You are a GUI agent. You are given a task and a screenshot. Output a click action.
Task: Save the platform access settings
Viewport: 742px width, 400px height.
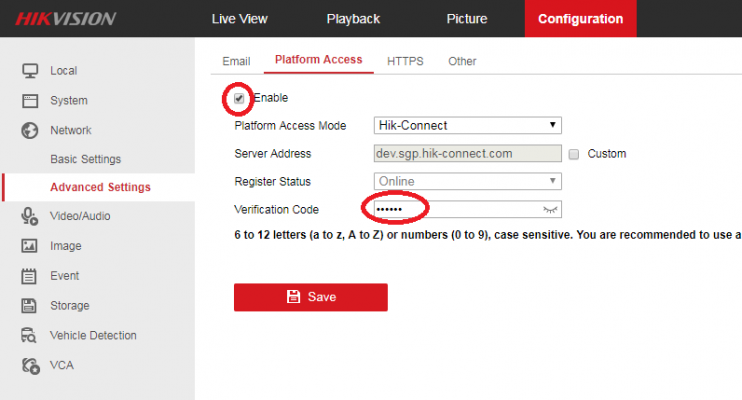point(311,297)
